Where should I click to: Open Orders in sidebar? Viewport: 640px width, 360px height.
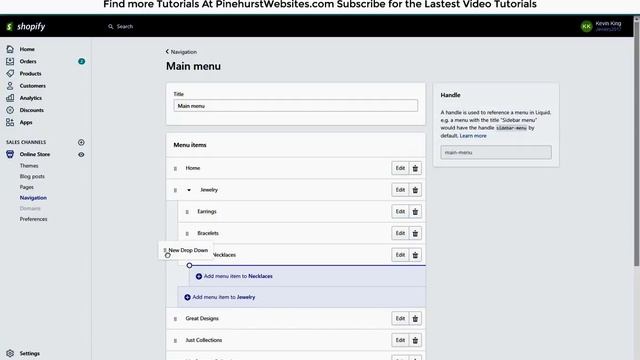28,61
